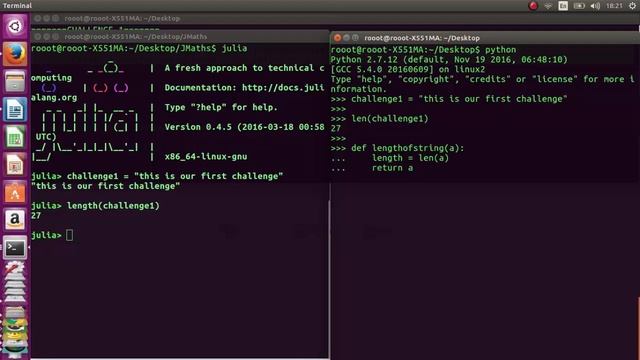Screen dimensions: 640x360
Task: Open the Amazon launcher icon
Action: tap(15, 220)
